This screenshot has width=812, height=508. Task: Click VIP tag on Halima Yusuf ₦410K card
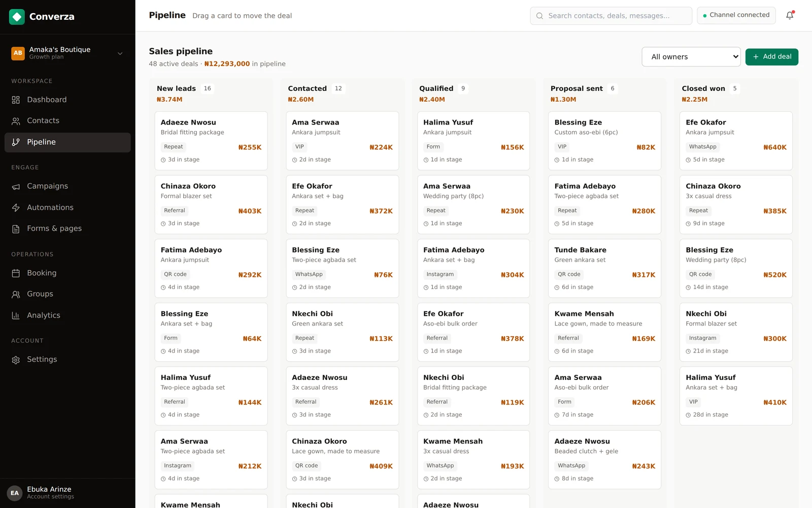pos(693,402)
